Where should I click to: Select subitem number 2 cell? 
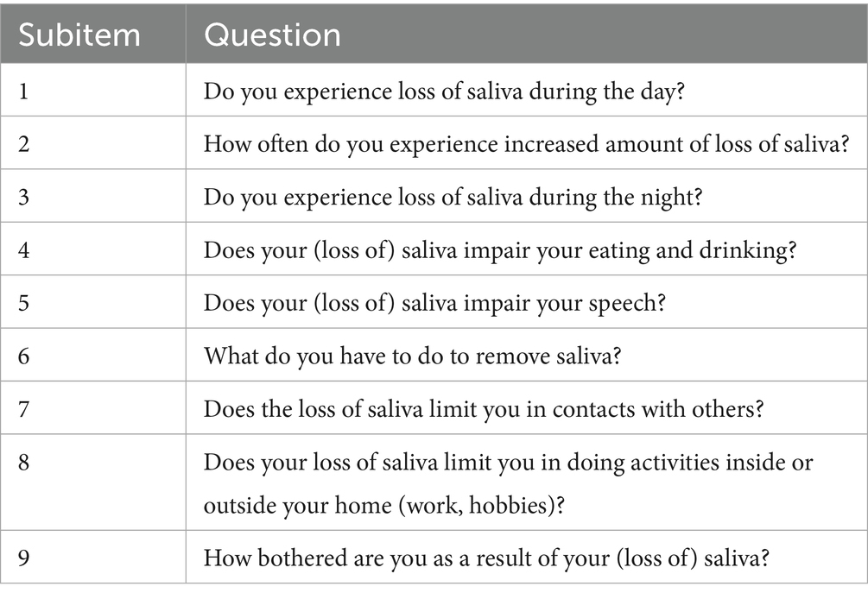pyautogui.click(x=25, y=144)
